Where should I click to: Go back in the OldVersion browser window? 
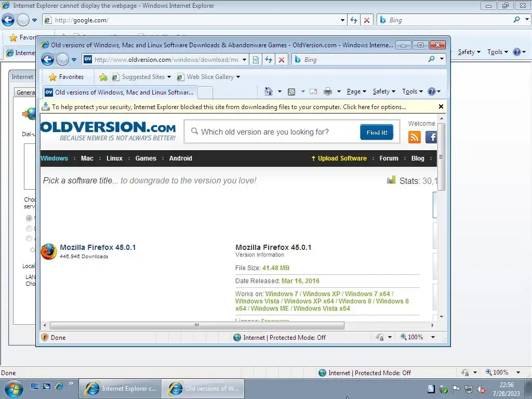[47, 60]
